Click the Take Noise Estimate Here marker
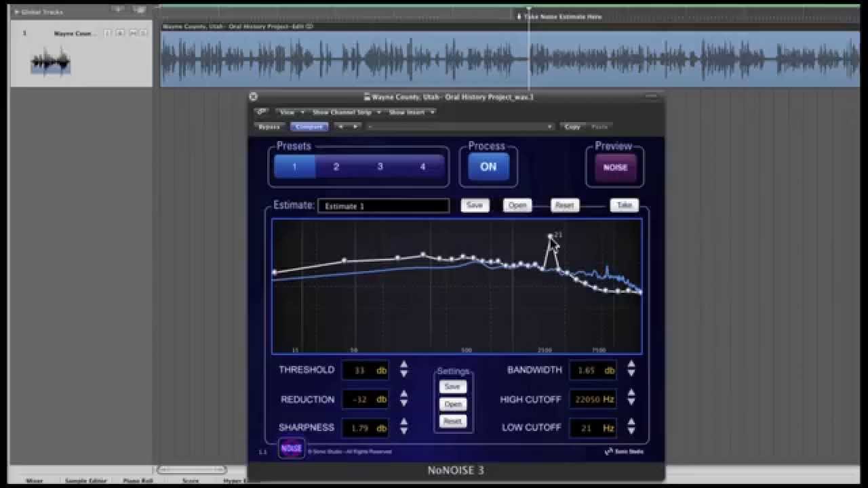The width and height of the screenshot is (868, 488). (x=559, y=16)
